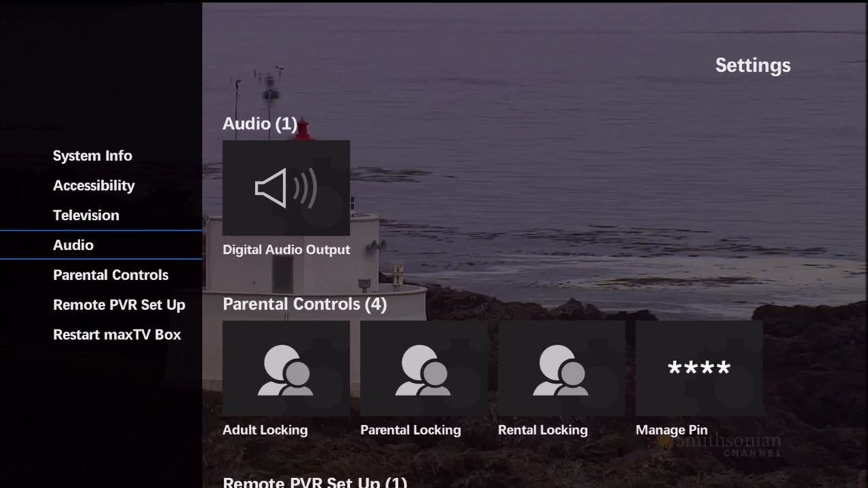Click the Settings heading

point(752,64)
